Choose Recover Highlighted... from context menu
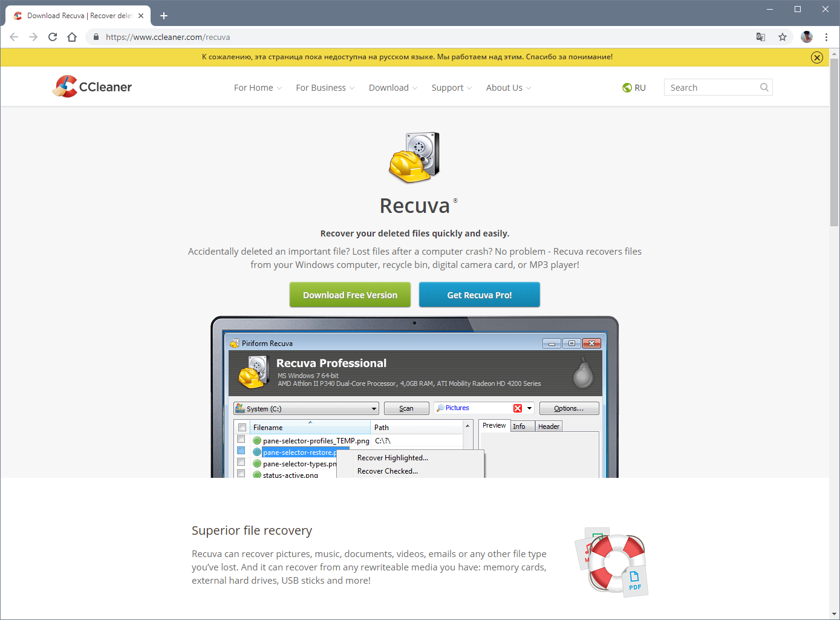The height and width of the screenshot is (620, 840). tap(392, 458)
